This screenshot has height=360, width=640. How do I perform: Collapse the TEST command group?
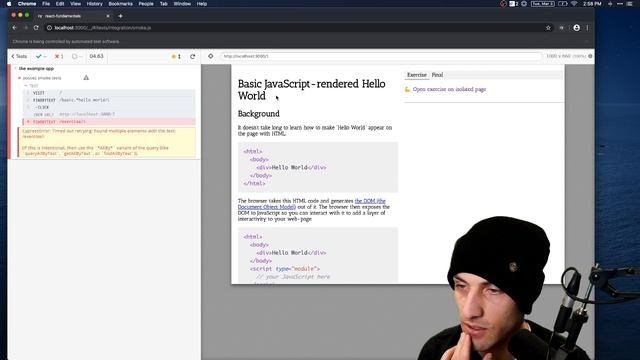[x=31, y=86]
